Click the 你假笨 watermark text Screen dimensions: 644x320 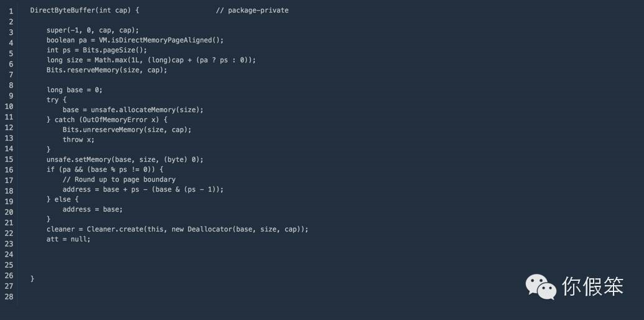(592, 286)
